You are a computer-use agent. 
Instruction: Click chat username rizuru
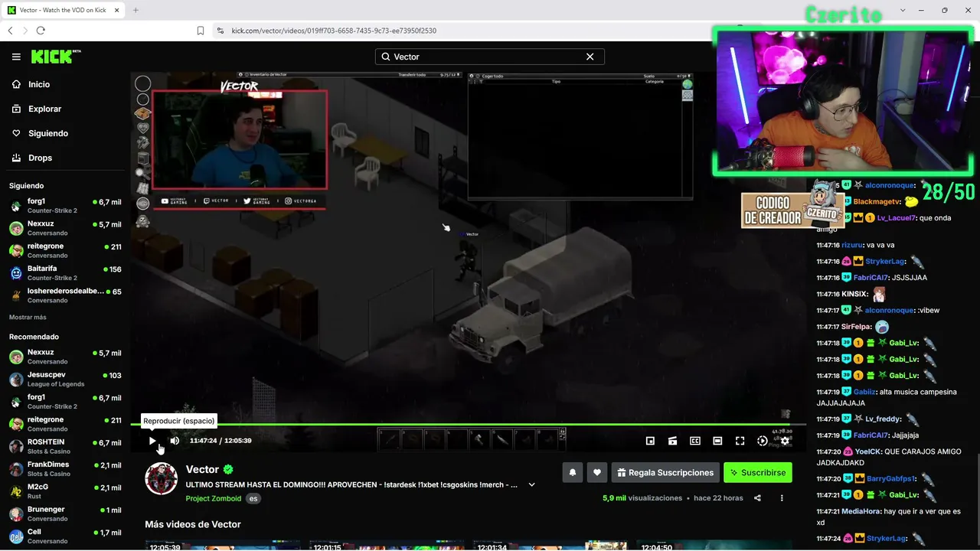(852, 245)
